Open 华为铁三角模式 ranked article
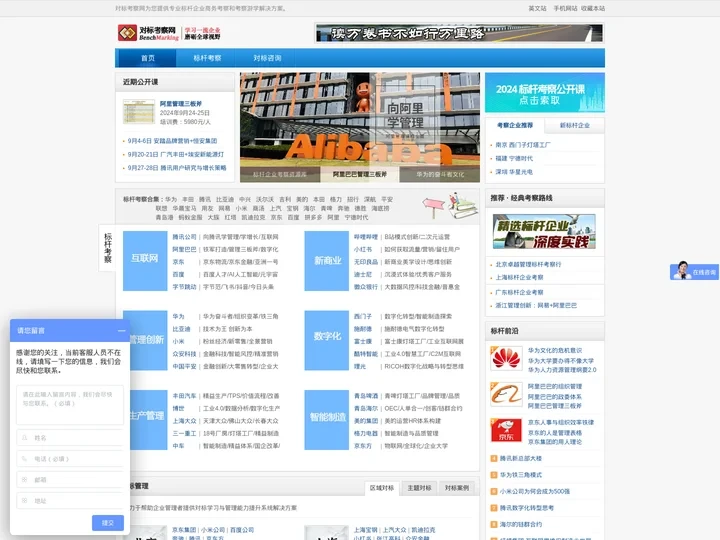The image size is (720, 540). (521, 475)
